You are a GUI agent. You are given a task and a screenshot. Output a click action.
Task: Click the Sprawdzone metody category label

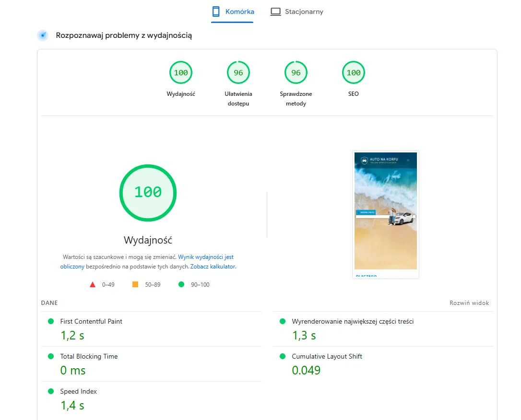[x=296, y=99]
